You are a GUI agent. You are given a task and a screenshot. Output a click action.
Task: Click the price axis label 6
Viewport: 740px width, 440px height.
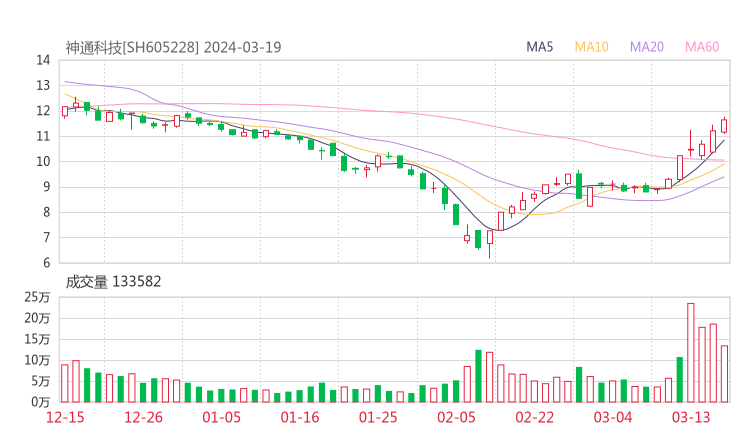point(46,262)
